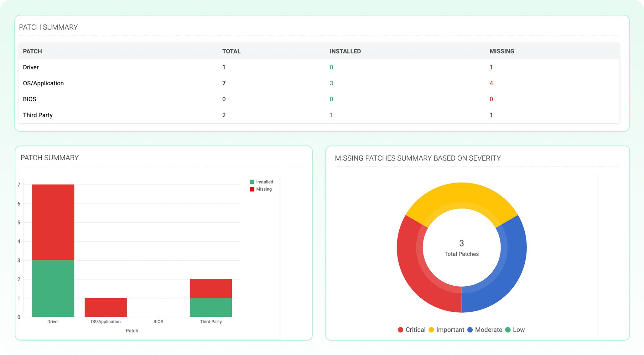Sort by the INSTALLED column header
The height and width of the screenshot is (355, 644).
pos(345,51)
